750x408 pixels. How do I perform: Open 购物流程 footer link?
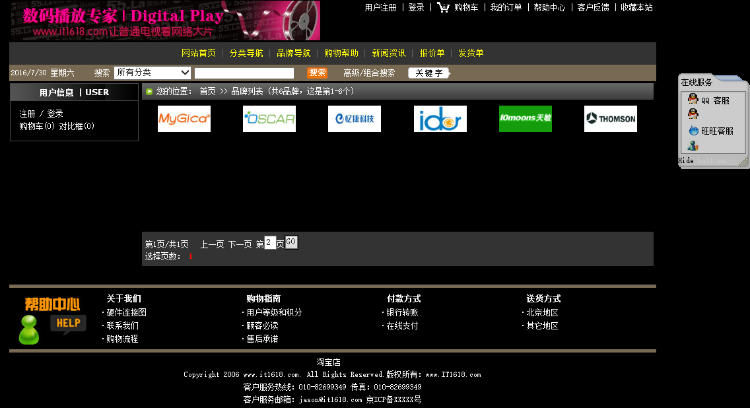[x=122, y=339]
